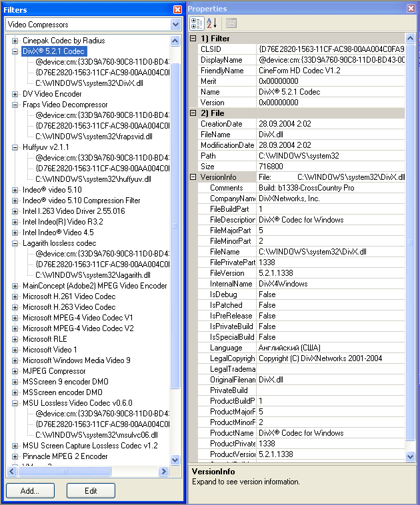Select C:\WINDOWS\system32\lagarith.dll tree entry
The image size is (420, 505).
[93, 275]
